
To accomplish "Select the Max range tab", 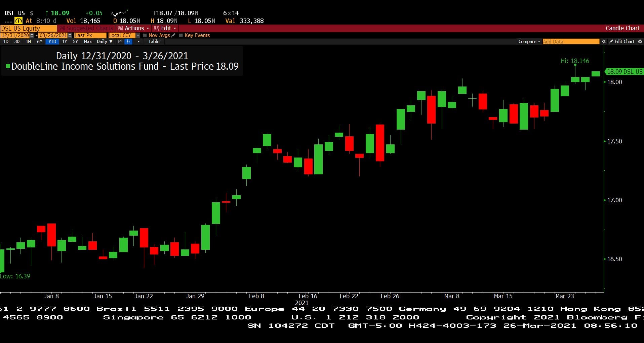I will 88,42.
